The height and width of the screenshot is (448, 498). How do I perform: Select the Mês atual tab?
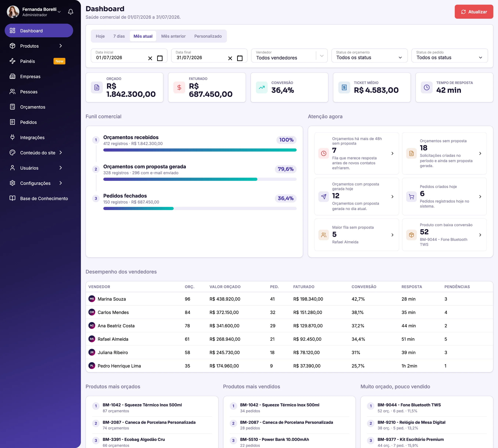143,36
